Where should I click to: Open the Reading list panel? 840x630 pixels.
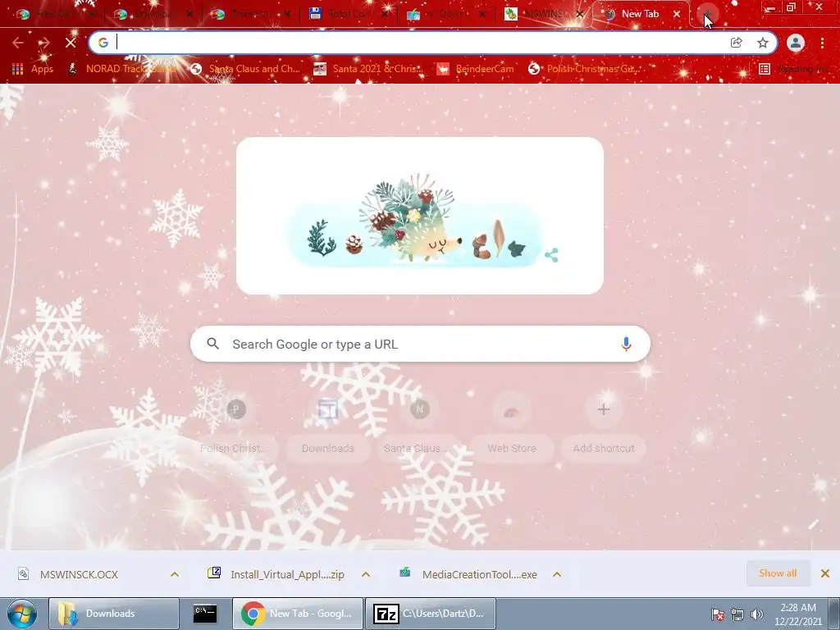click(x=793, y=69)
